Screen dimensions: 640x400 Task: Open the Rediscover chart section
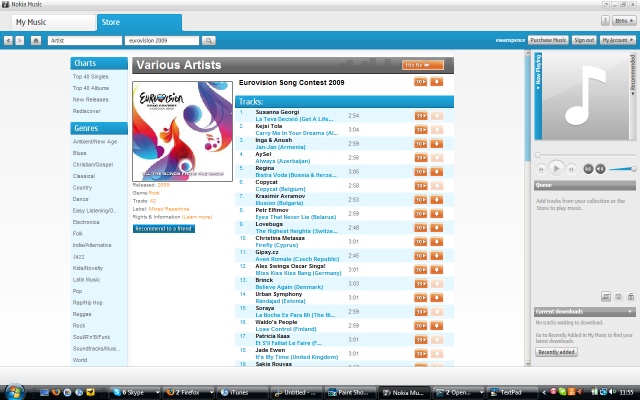tap(87, 111)
